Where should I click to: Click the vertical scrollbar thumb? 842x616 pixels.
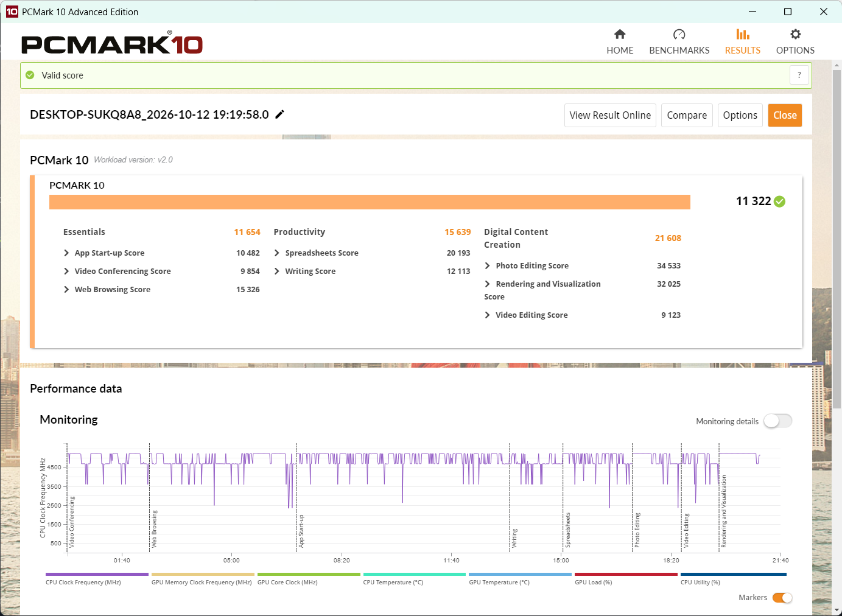(x=837, y=239)
